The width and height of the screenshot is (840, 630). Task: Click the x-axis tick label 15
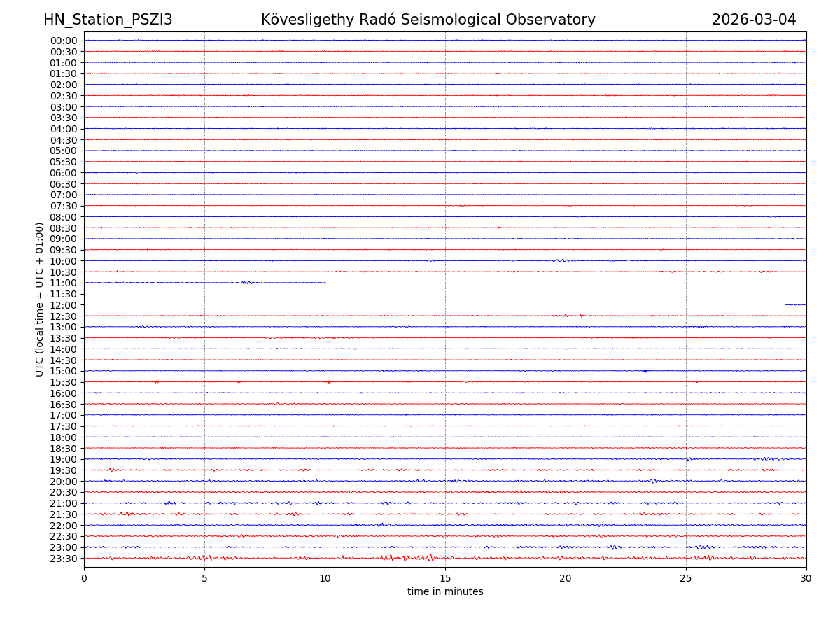pyautogui.click(x=445, y=579)
